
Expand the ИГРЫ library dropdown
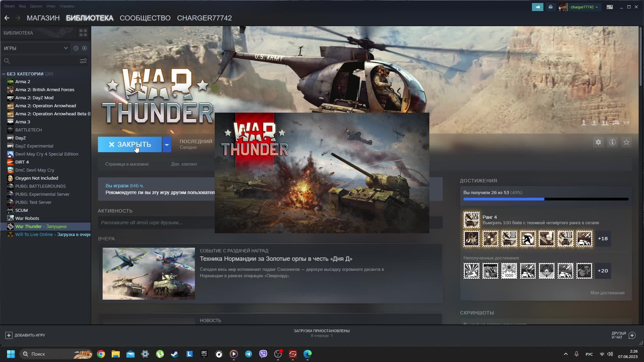click(66, 48)
